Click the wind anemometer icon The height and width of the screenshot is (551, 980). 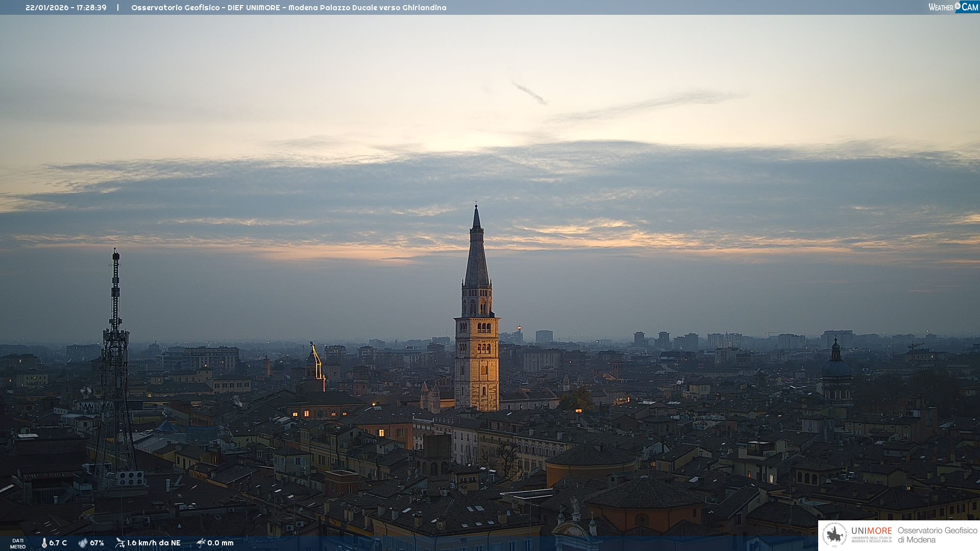[120, 543]
